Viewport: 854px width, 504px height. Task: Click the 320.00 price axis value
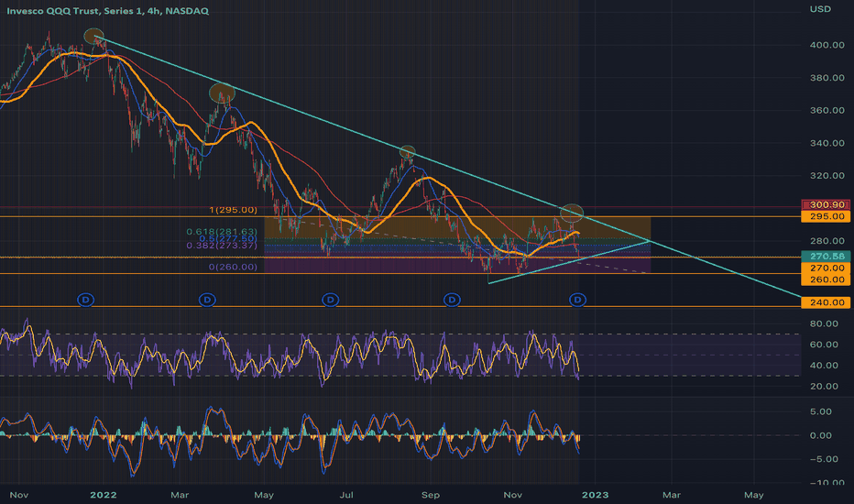click(827, 176)
